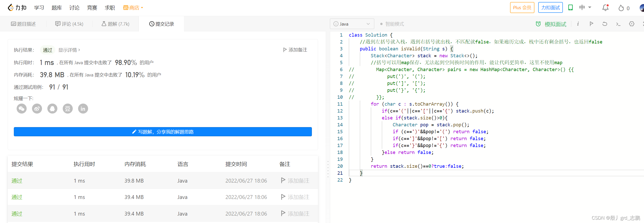The width and height of the screenshot is (644, 223).
Task: Run code with the play icon
Action: click(591, 24)
